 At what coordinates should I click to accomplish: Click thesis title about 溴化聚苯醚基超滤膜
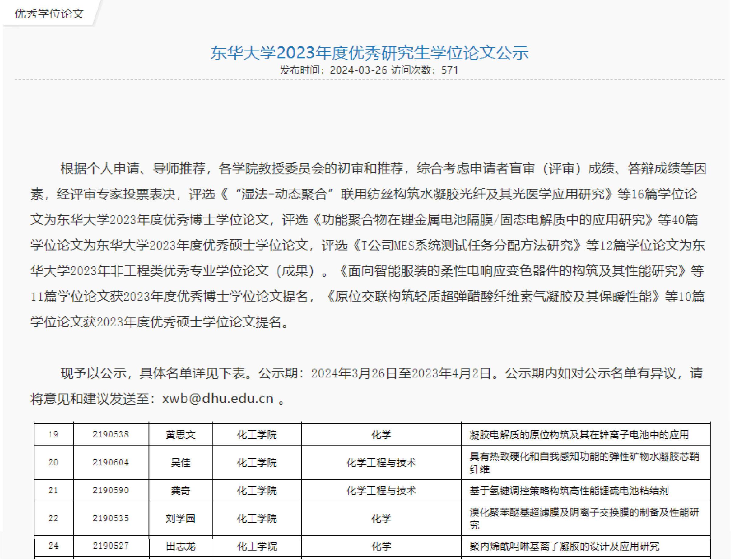tap(584, 513)
